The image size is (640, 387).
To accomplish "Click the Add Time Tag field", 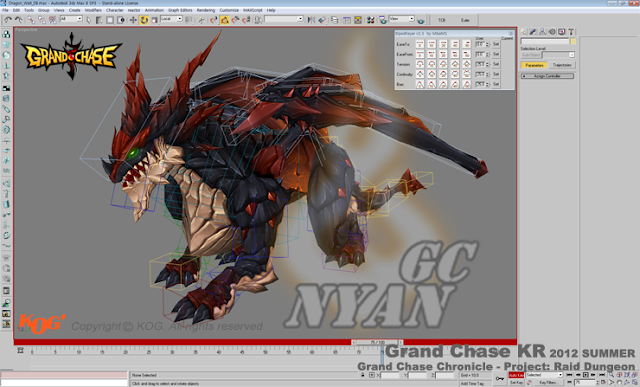I will click(x=474, y=383).
